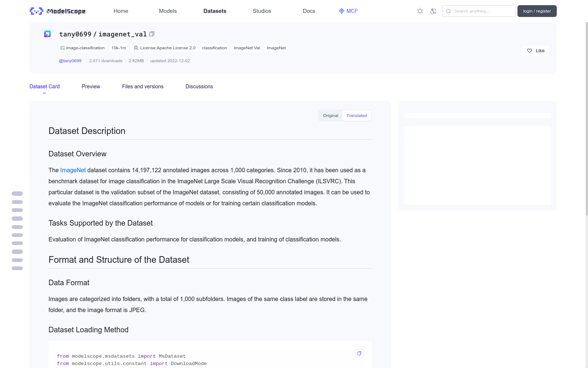Open the Studios navigation item
This screenshot has height=368, width=588.
[x=262, y=11]
